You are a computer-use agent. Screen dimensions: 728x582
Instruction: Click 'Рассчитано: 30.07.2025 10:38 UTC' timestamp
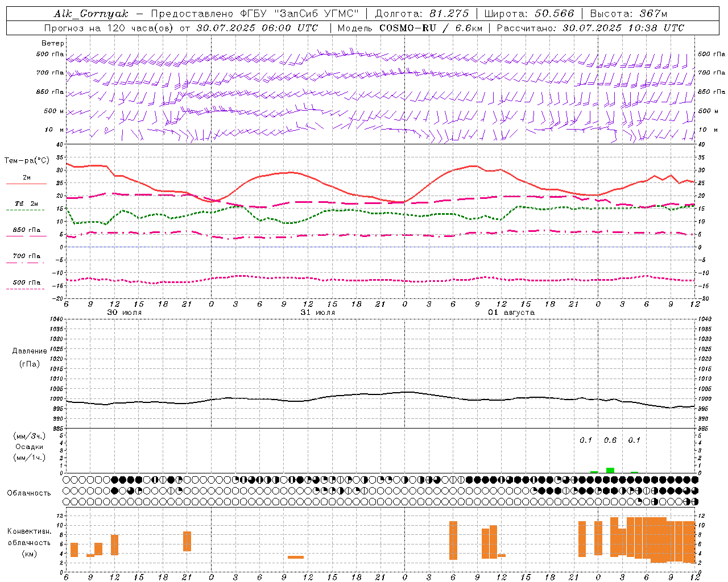pos(590,28)
